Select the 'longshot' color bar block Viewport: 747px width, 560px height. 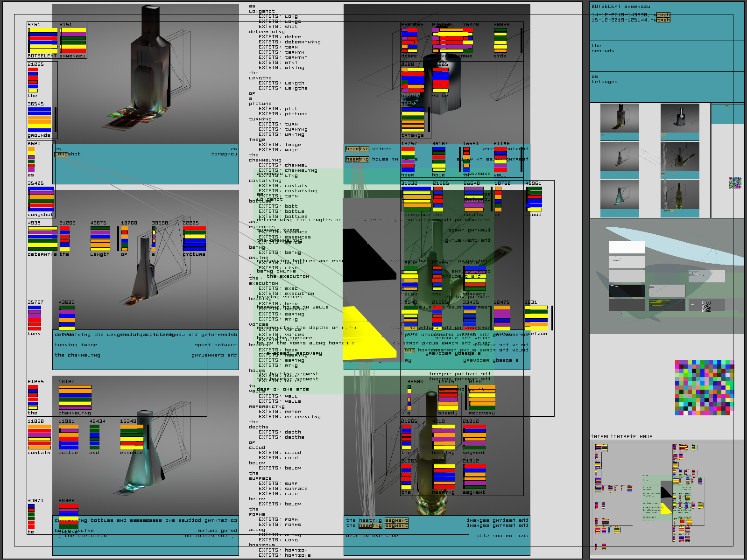click(x=41, y=199)
